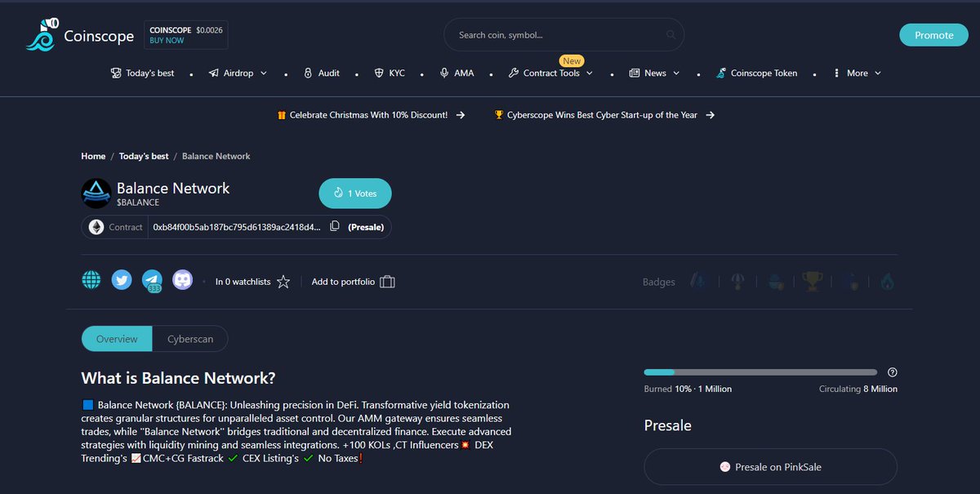Viewport: 980px width, 494px height.
Task: Click the shield badge icon
Action: point(850,282)
